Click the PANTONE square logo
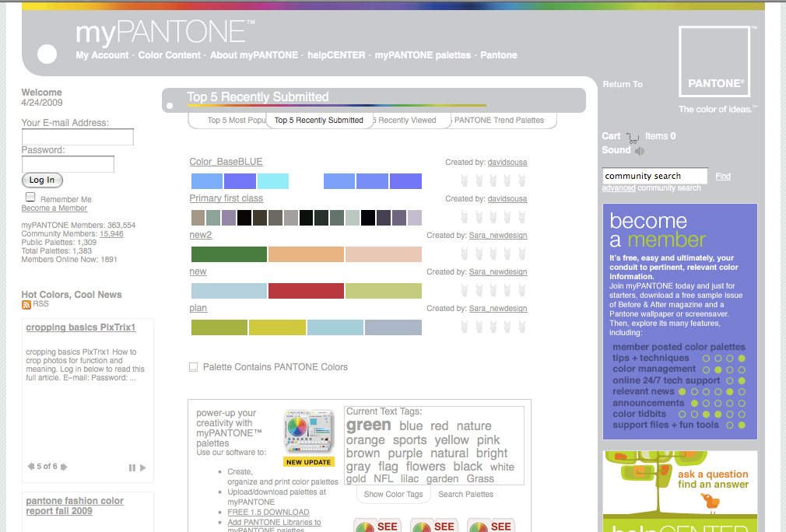 [714, 61]
